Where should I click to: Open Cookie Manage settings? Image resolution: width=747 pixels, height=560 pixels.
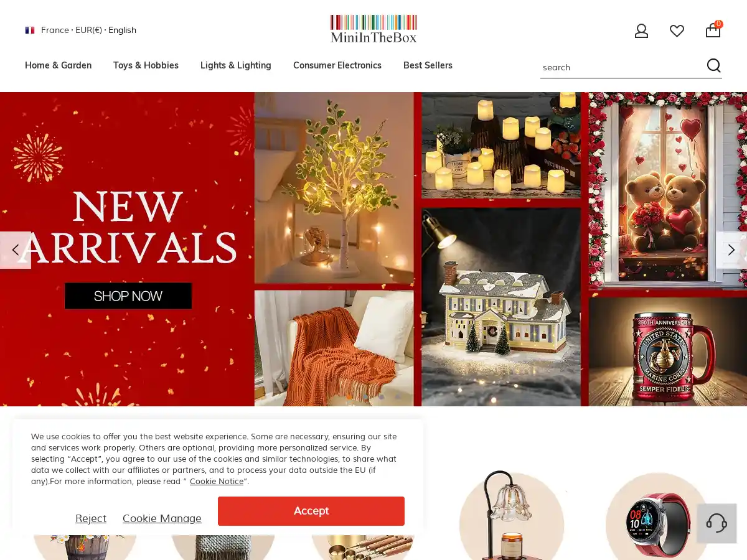coord(162,518)
